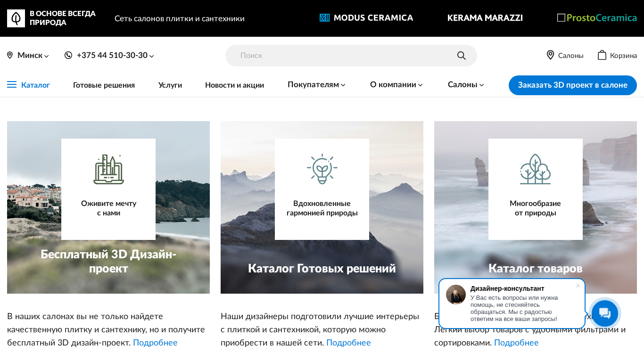
Task: Expand the phone number dropdown
Action: pos(151,56)
